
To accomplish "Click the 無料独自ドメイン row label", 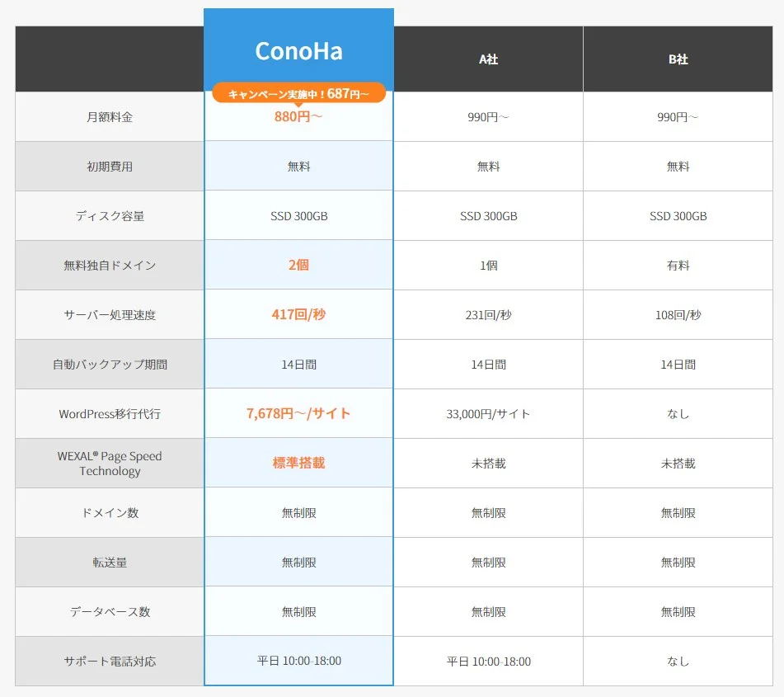I will click(108, 265).
